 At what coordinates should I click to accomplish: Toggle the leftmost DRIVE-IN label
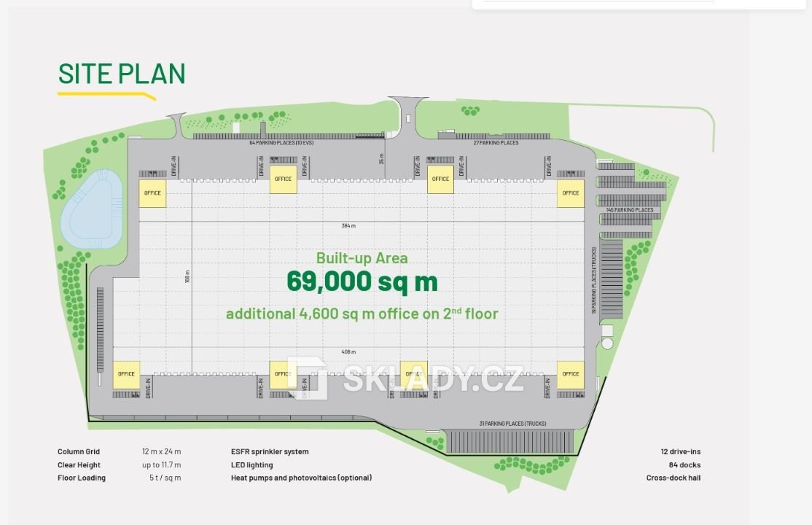pos(174,166)
